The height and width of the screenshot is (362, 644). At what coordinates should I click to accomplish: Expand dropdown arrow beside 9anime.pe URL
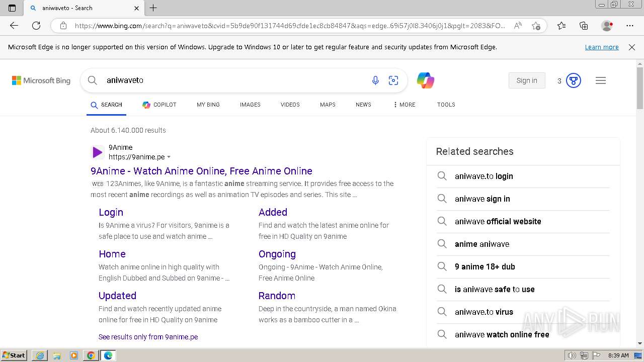[x=169, y=157]
